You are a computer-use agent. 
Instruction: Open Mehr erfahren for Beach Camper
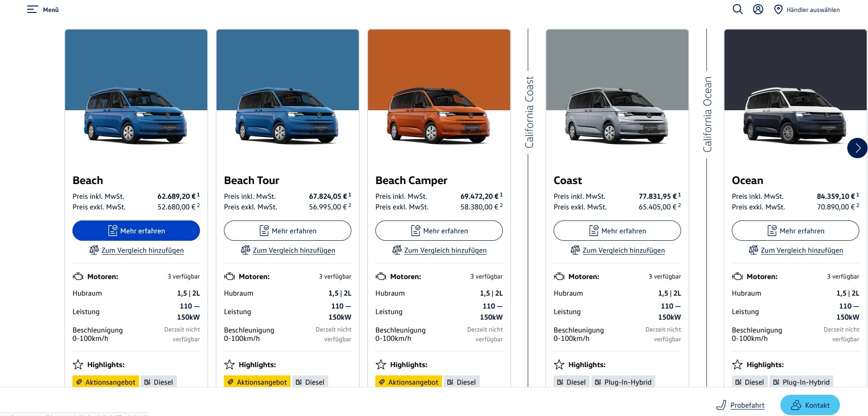(439, 231)
